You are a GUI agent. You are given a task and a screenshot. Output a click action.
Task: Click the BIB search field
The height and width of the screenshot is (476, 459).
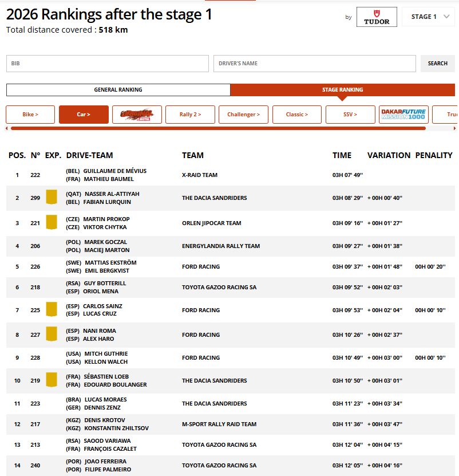tap(108, 64)
